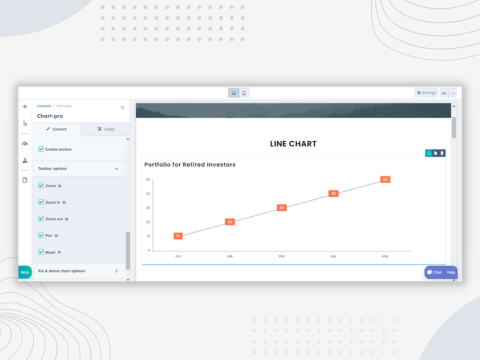Screen dimensions: 480x360
Task: Go back via Contents breadcrumb link
Action: click(44, 106)
